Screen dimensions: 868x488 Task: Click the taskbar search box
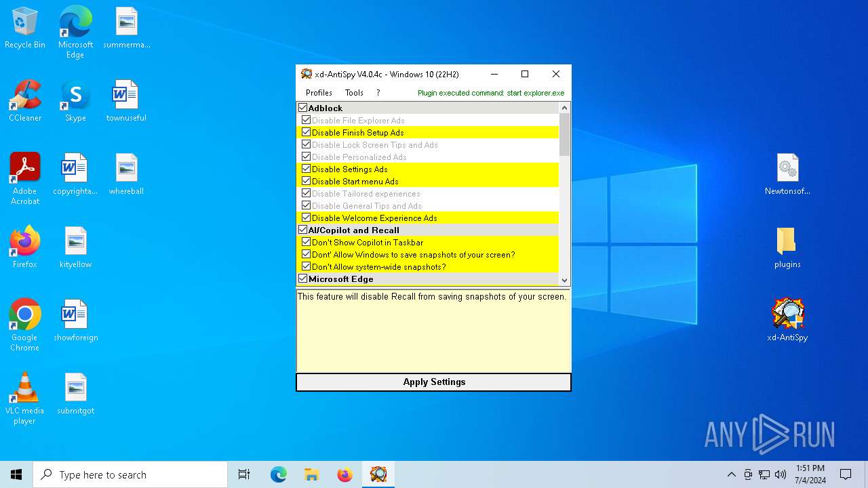coord(130,474)
